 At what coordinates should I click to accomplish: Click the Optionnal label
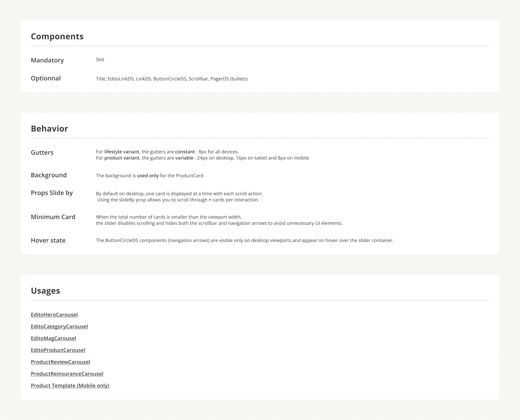tap(46, 78)
